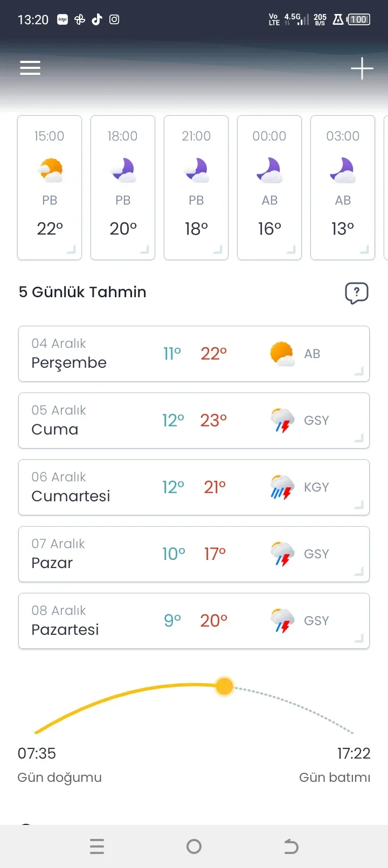Tap the moon icon in the 18:00 card
The width and height of the screenshot is (388, 868).
point(123,170)
